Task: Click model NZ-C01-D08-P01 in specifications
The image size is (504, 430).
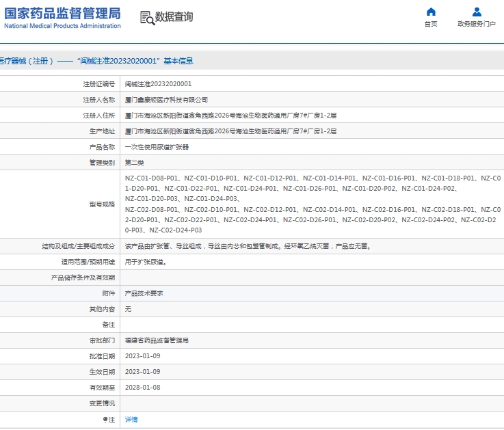Action: click(151, 178)
